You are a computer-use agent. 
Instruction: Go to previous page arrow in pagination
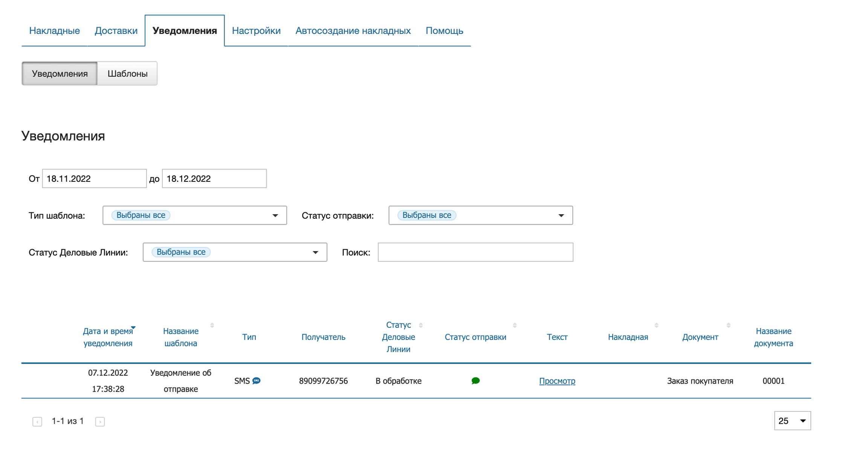click(x=37, y=422)
